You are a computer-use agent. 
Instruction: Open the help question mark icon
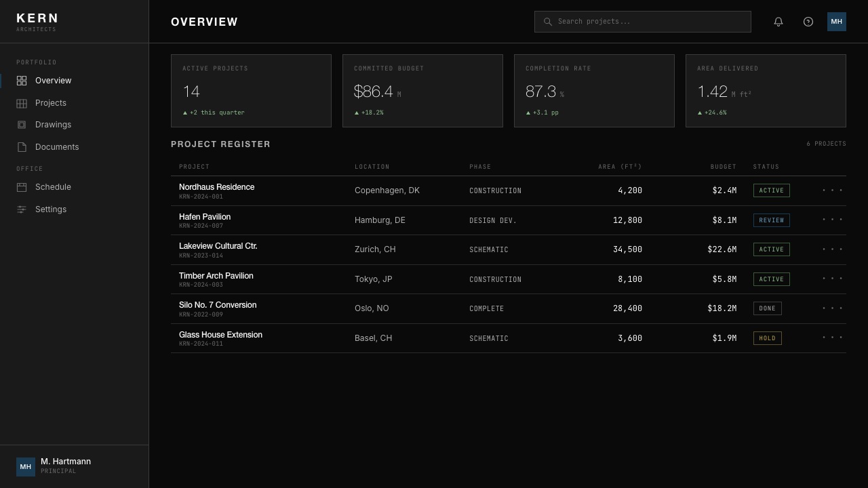click(808, 22)
